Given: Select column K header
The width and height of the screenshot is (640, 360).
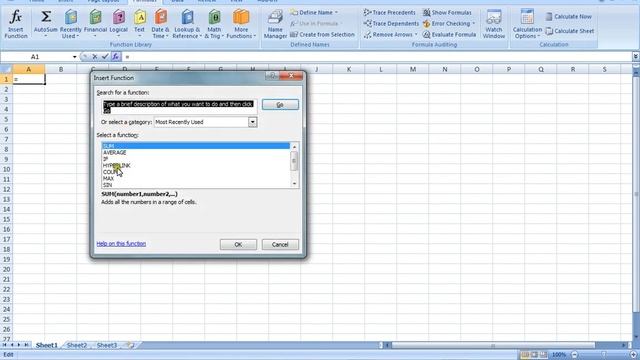Looking at the screenshot, I should 349,69.
